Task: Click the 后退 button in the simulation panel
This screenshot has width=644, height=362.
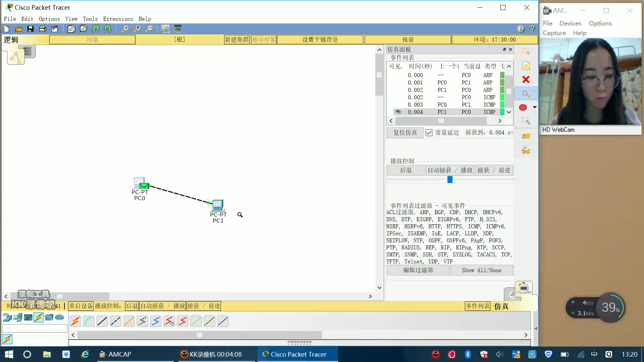Action: (x=406, y=170)
